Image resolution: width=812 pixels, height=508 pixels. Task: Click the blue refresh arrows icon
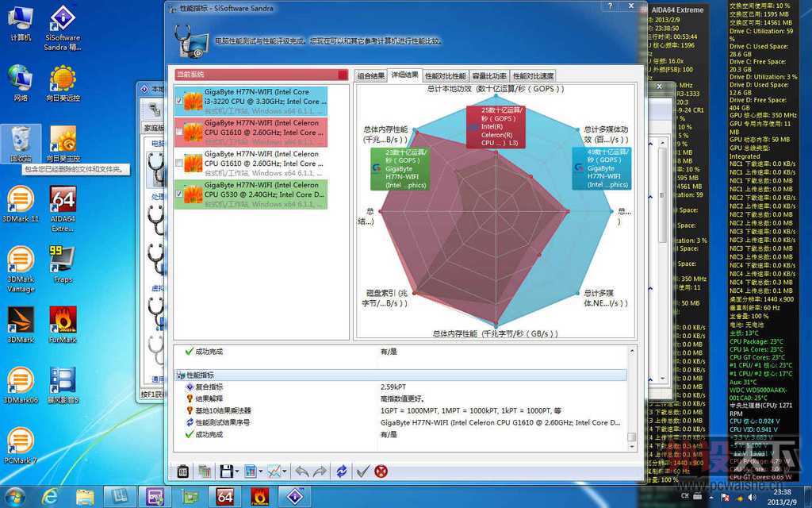click(x=341, y=471)
